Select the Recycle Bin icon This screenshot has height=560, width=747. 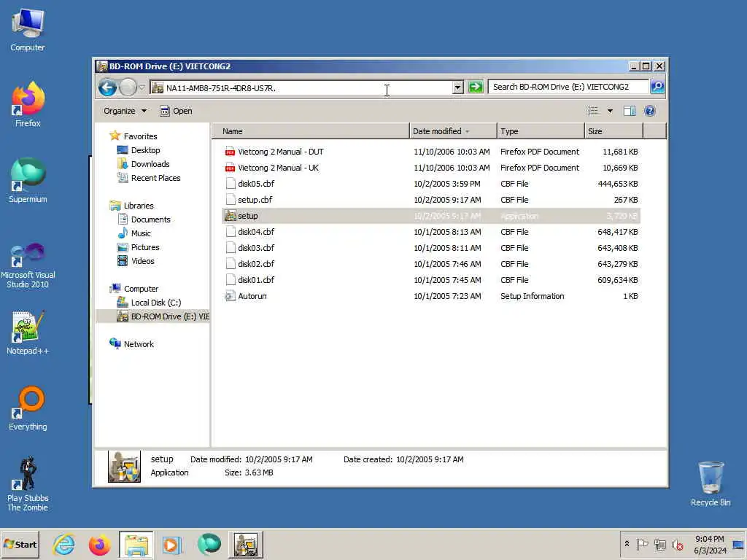coord(711,484)
